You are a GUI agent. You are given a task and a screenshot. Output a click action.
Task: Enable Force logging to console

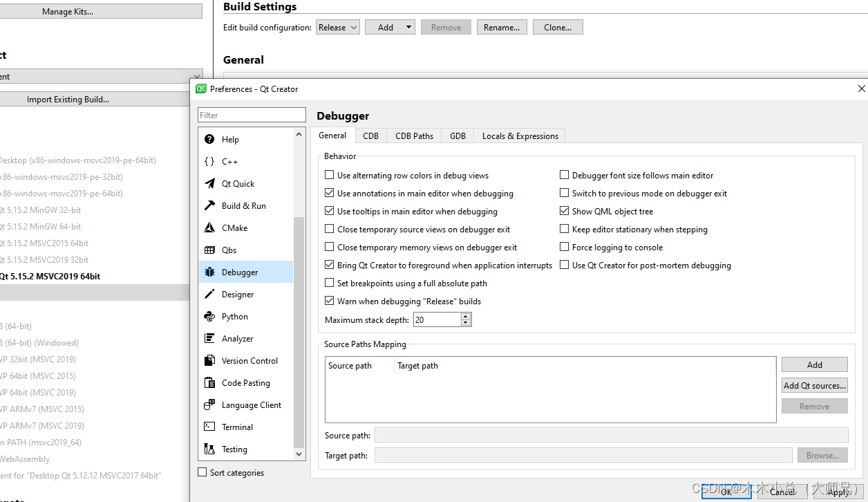tap(565, 248)
